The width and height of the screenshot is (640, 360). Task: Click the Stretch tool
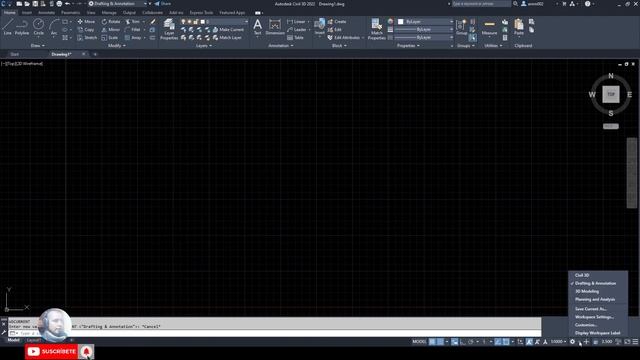click(87, 38)
